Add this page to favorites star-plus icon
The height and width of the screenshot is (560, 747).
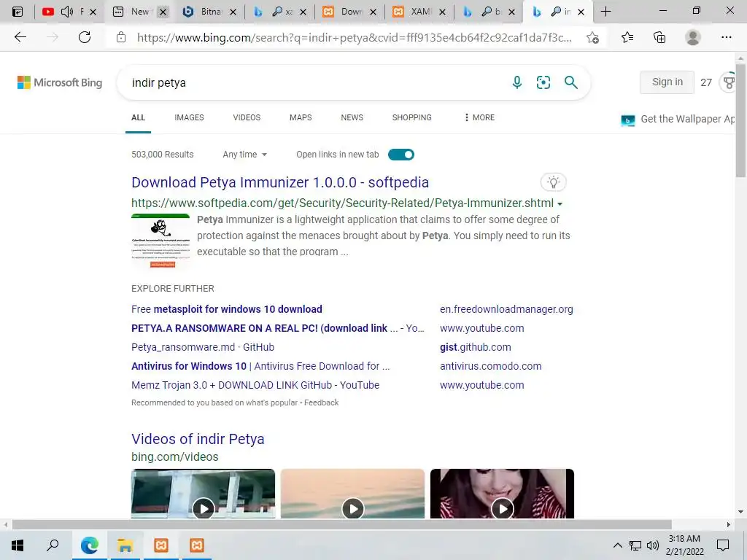592,38
